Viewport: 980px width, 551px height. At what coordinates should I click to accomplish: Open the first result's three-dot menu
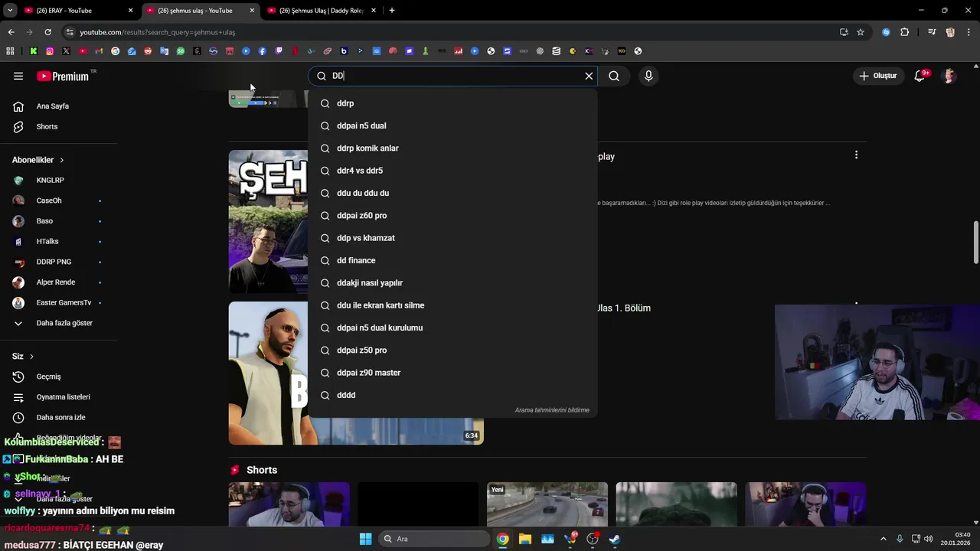click(x=856, y=155)
